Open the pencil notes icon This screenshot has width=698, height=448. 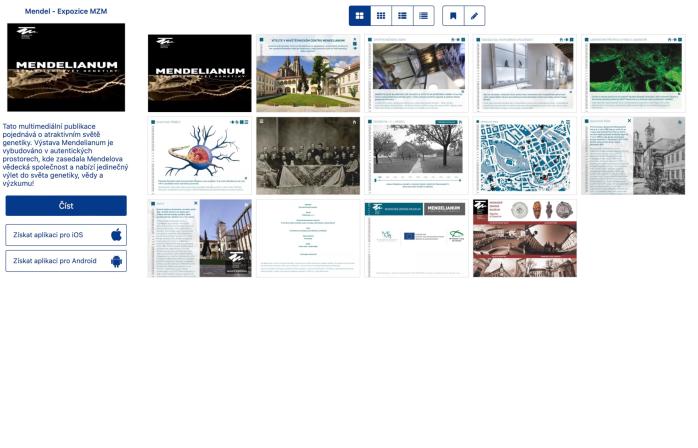coord(475,16)
